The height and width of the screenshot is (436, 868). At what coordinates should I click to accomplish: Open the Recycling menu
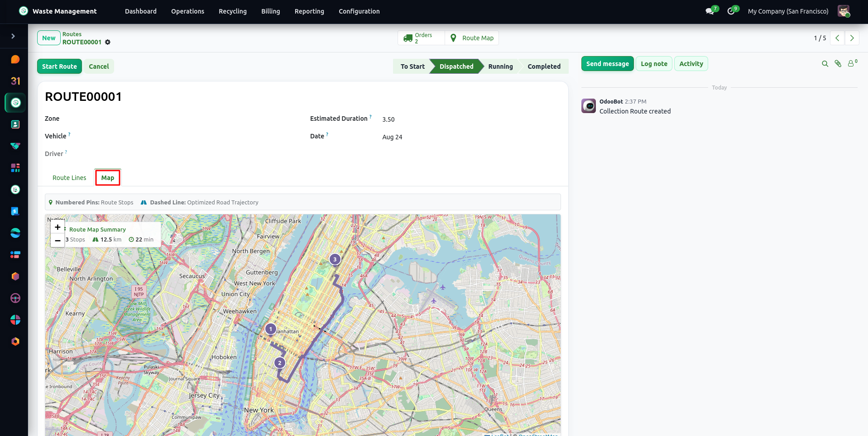233,11
